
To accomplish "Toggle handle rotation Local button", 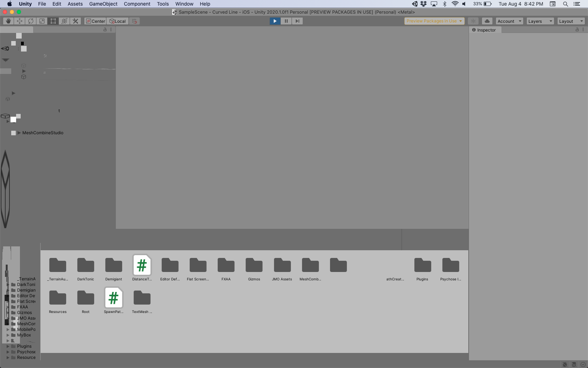I will [x=118, y=21].
